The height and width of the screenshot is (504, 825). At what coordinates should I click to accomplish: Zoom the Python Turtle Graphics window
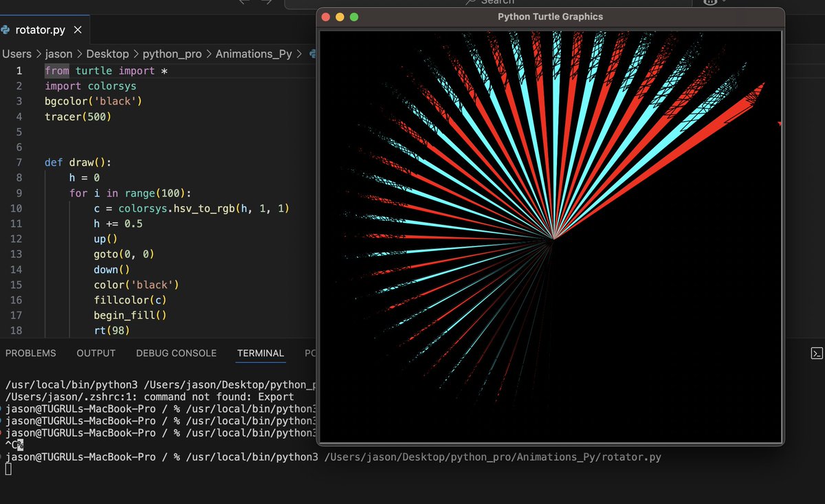pyautogui.click(x=354, y=17)
